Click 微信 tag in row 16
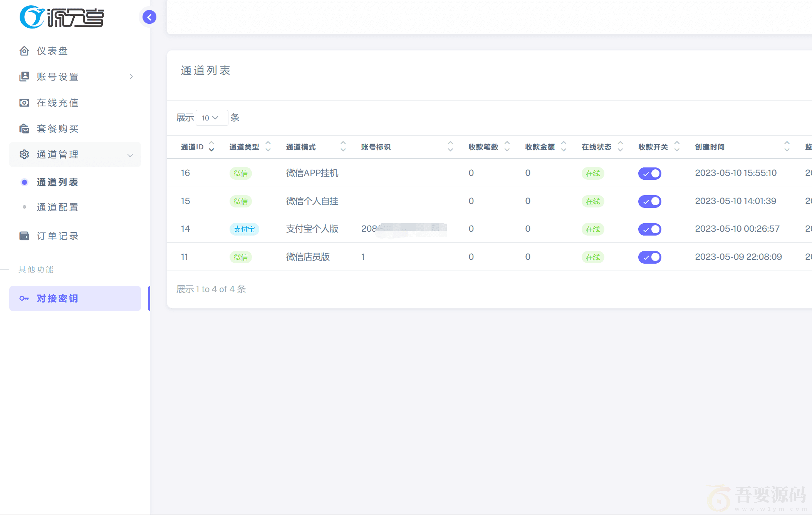812x515 pixels. 241,174
